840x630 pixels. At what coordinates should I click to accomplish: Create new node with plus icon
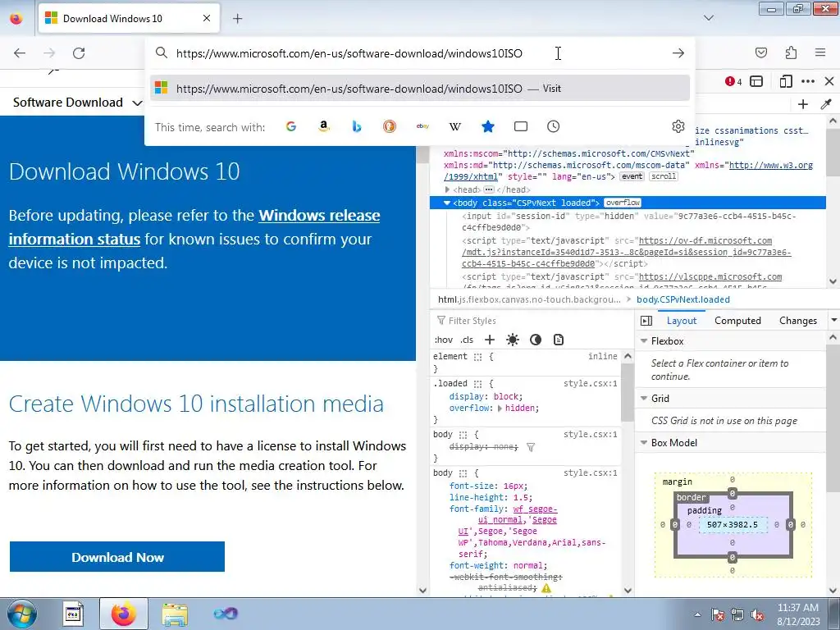point(802,104)
